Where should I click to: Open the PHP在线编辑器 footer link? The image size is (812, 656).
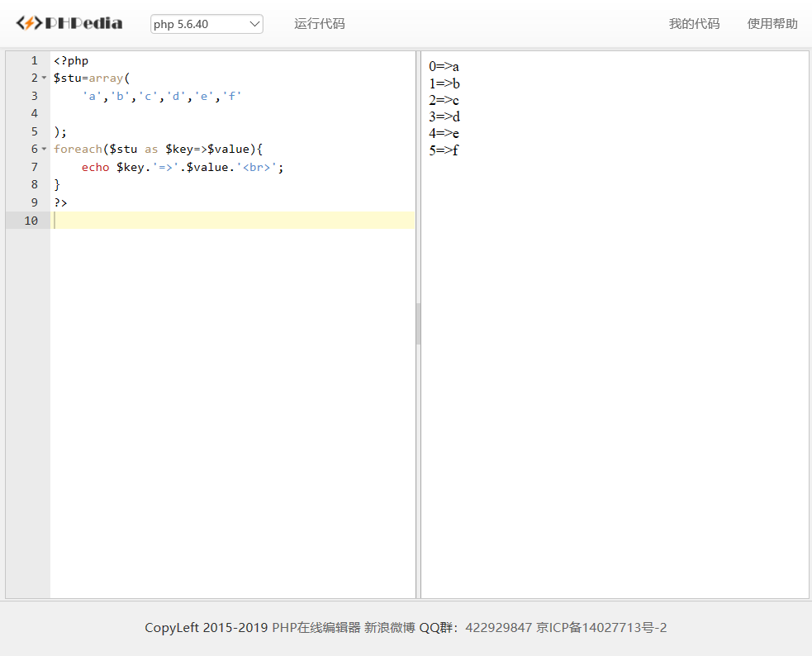tap(316, 628)
